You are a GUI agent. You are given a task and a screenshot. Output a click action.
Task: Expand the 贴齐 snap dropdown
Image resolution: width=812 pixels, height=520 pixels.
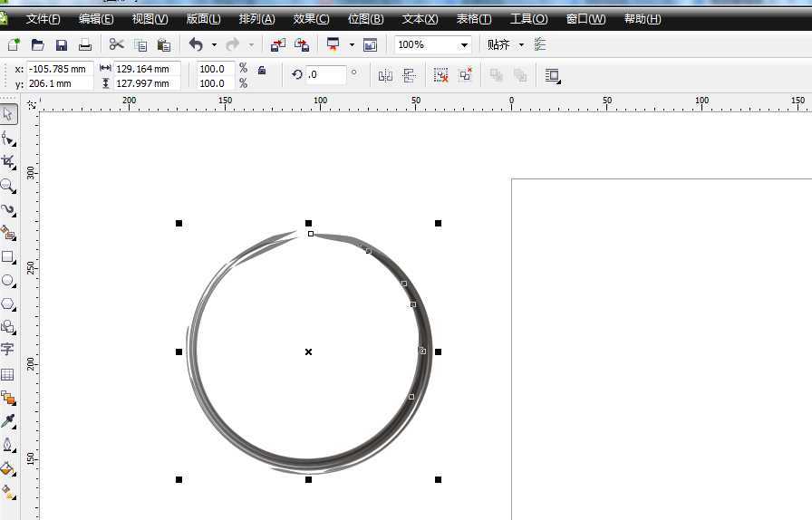(x=521, y=44)
